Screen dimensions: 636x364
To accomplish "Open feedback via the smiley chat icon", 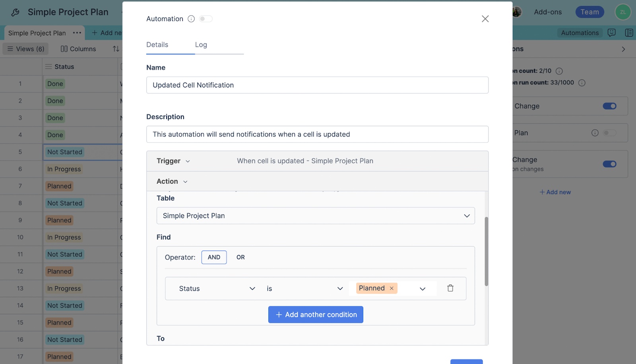I will point(611,33).
